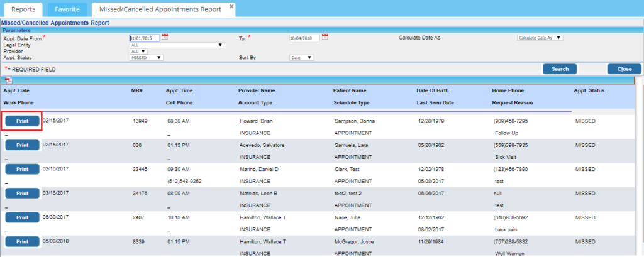The height and width of the screenshot is (257, 644).
Task: Click the To date input field
Action: coord(304,38)
